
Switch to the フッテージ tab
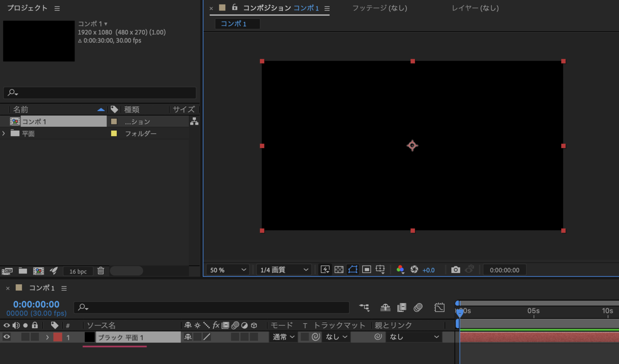click(x=379, y=8)
